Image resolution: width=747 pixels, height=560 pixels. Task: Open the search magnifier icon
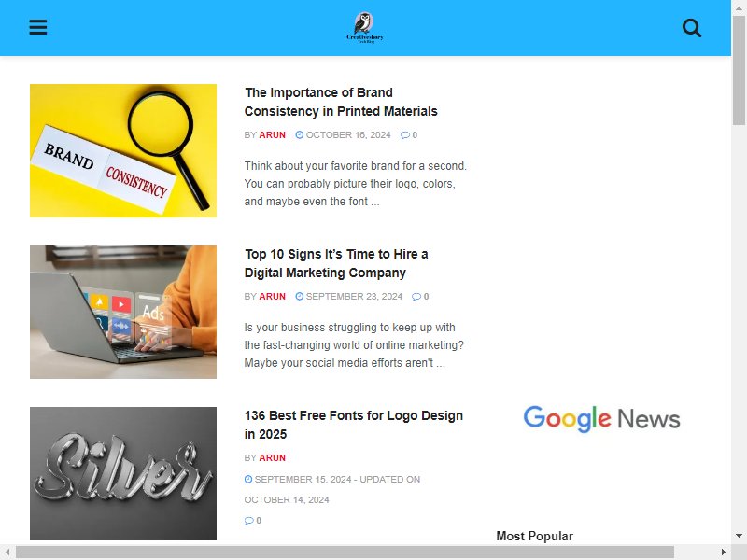(691, 28)
